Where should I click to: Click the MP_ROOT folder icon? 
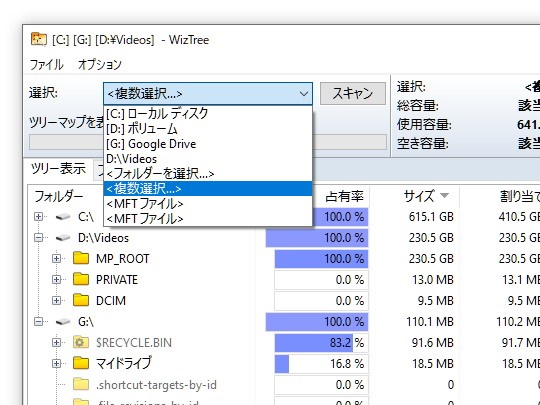(x=81, y=258)
